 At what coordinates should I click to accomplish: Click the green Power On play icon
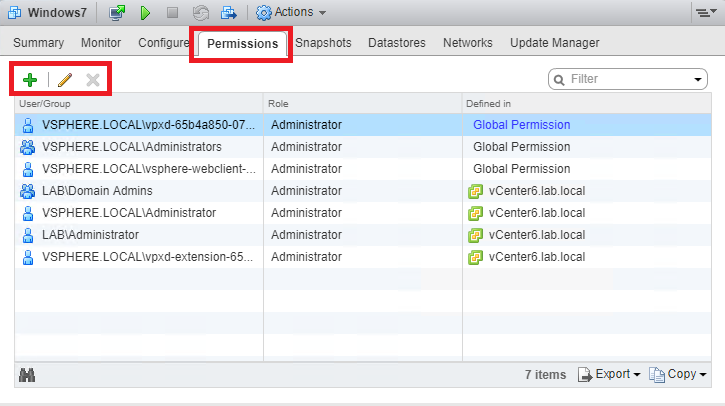(x=145, y=13)
